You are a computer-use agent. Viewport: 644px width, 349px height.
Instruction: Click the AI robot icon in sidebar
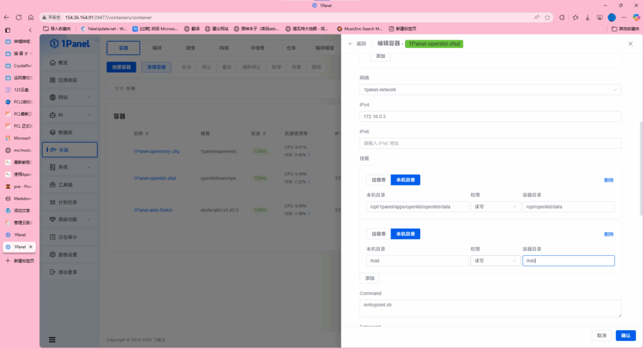pyautogui.click(x=53, y=115)
